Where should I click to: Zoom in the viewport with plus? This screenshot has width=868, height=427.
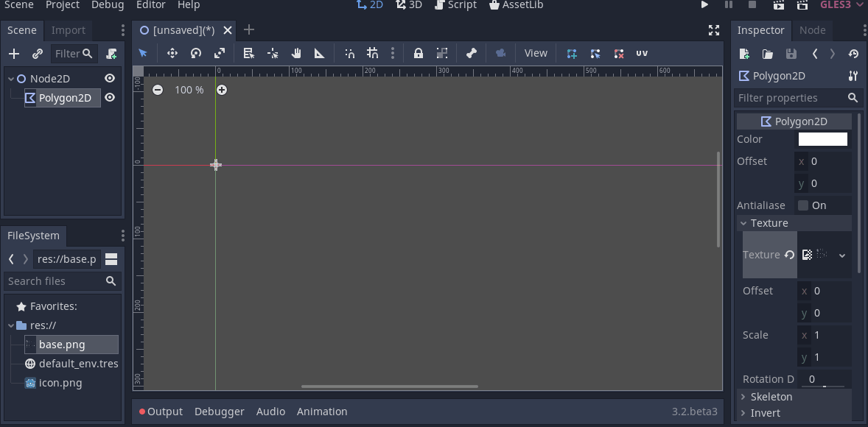coord(222,90)
